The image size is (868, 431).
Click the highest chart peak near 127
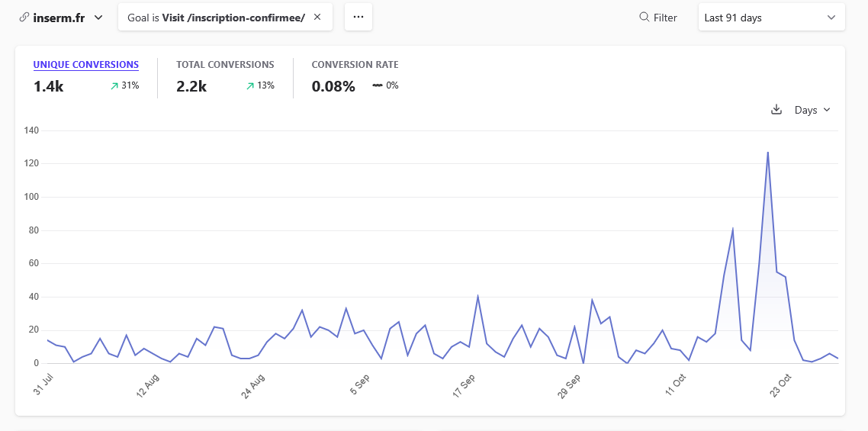point(767,153)
